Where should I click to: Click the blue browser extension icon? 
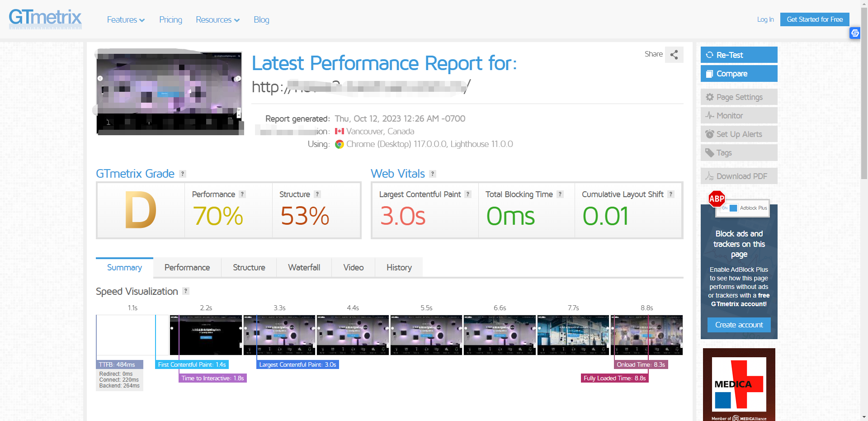pyautogui.click(x=854, y=33)
